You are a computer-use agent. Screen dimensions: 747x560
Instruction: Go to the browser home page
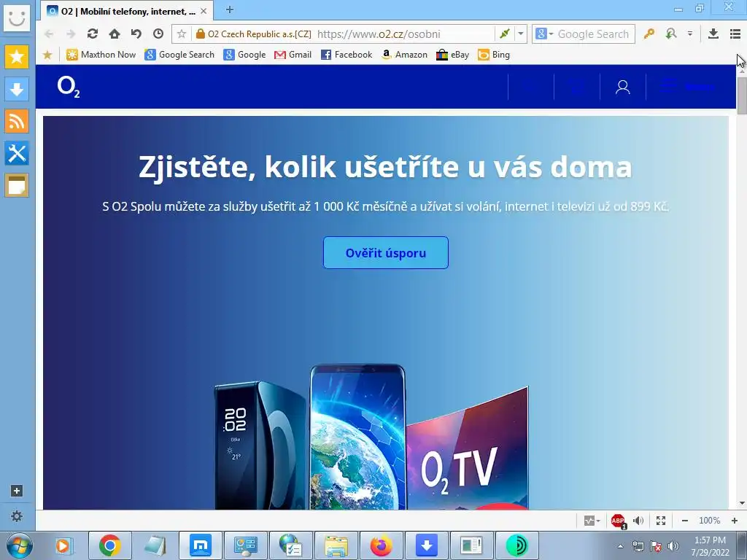click(115, 34)
